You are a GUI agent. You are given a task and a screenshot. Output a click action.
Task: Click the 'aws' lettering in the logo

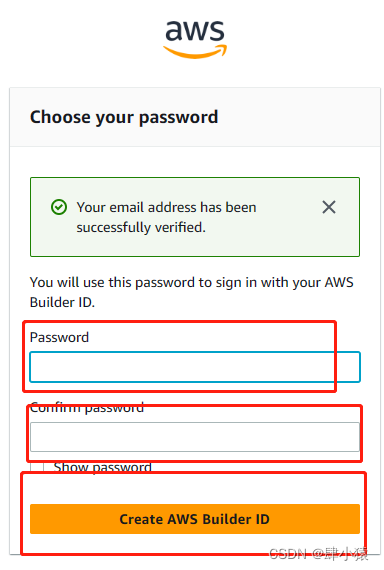(195, 31)
